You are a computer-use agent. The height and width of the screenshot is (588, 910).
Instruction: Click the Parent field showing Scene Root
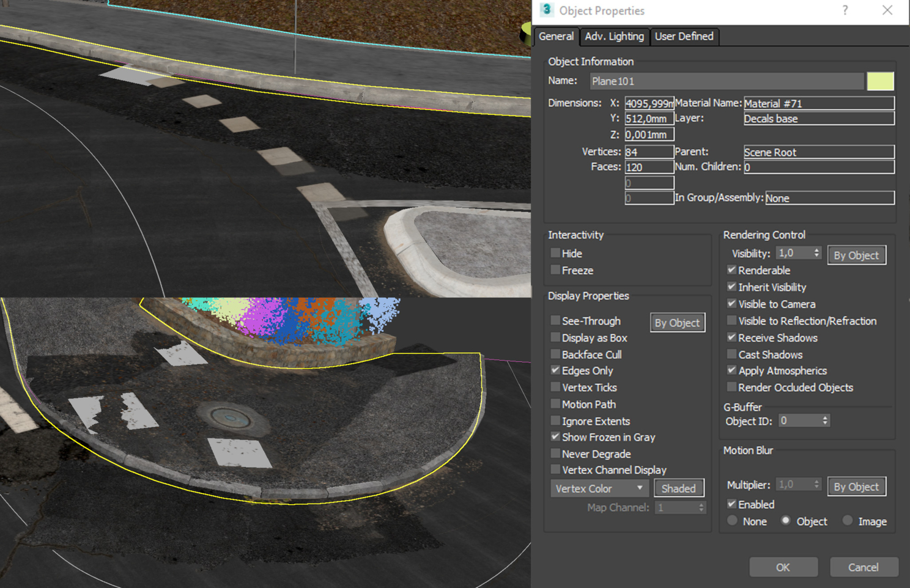click(819, 152)
